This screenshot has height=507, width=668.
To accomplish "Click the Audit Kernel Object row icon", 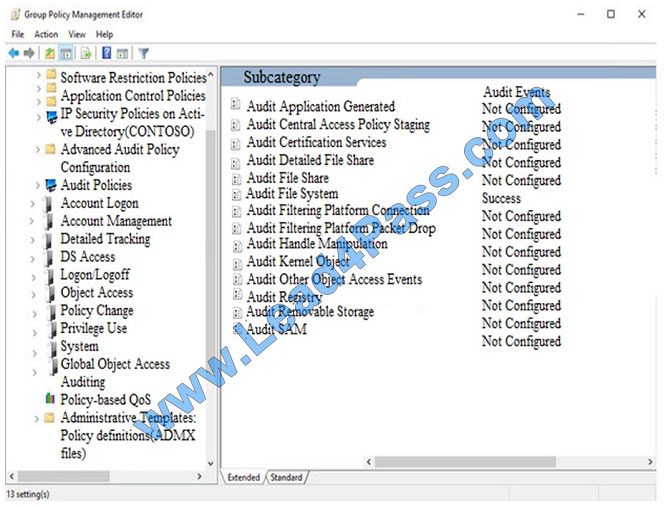I will click(237, 264).
